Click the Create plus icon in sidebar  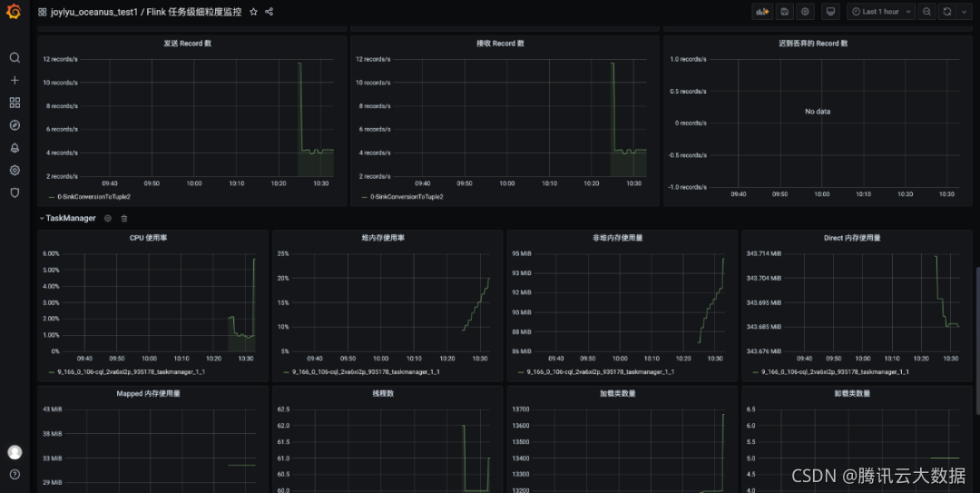click(x=15, y=80)
